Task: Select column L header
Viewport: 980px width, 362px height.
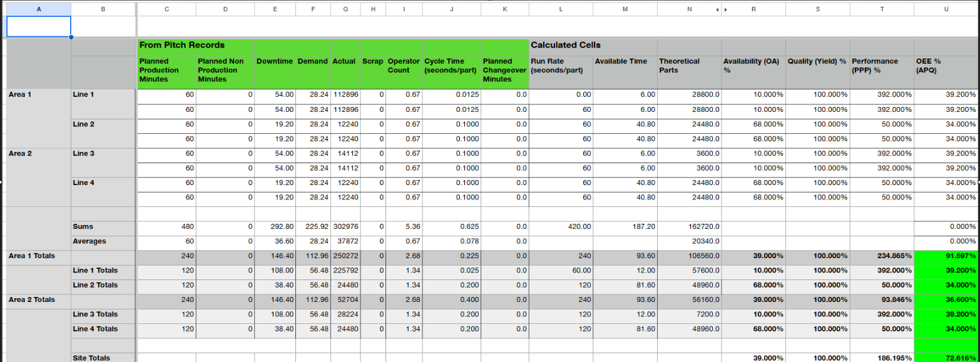Action: (x=561, y=9)
